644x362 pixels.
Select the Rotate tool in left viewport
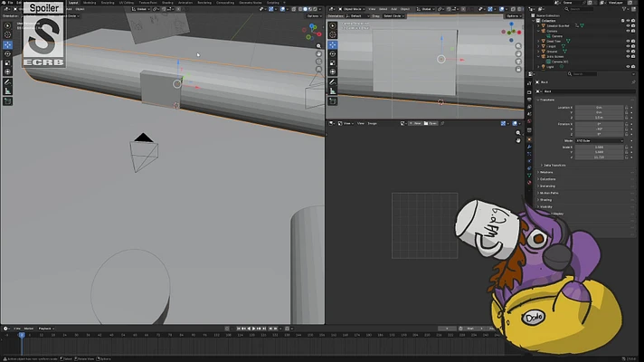click(x=8, y=53)
